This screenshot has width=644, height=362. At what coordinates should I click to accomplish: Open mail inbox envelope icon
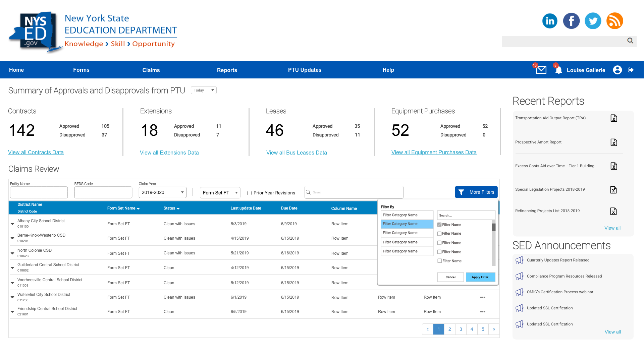click(x=541, y=70)
